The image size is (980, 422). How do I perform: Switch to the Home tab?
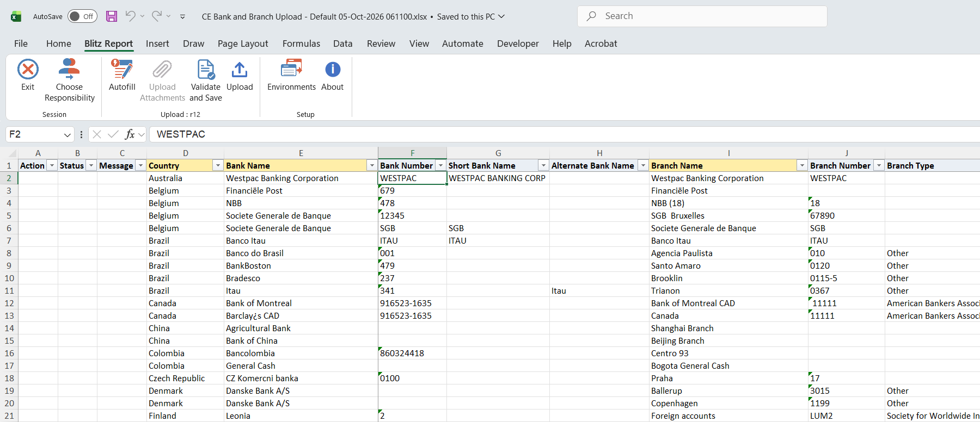pyautogui.click(x=59, y=44)
